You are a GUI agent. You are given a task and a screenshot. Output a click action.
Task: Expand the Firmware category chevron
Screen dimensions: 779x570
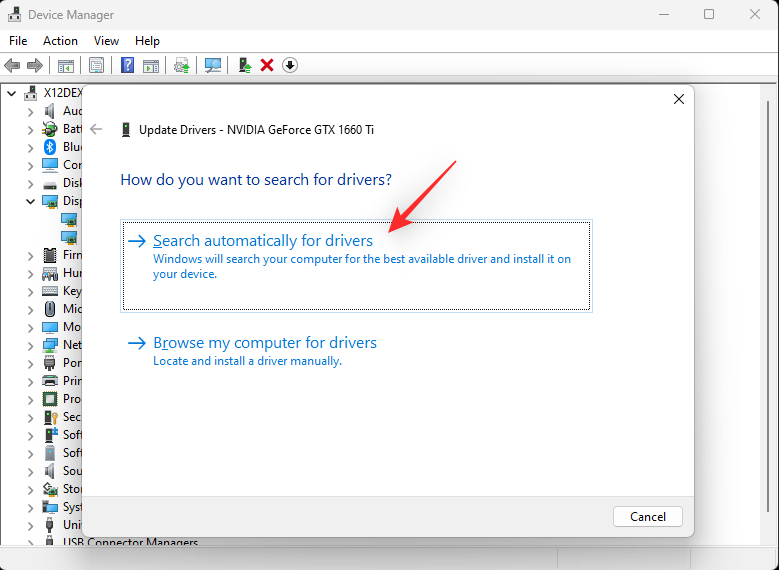coord(31,255)
